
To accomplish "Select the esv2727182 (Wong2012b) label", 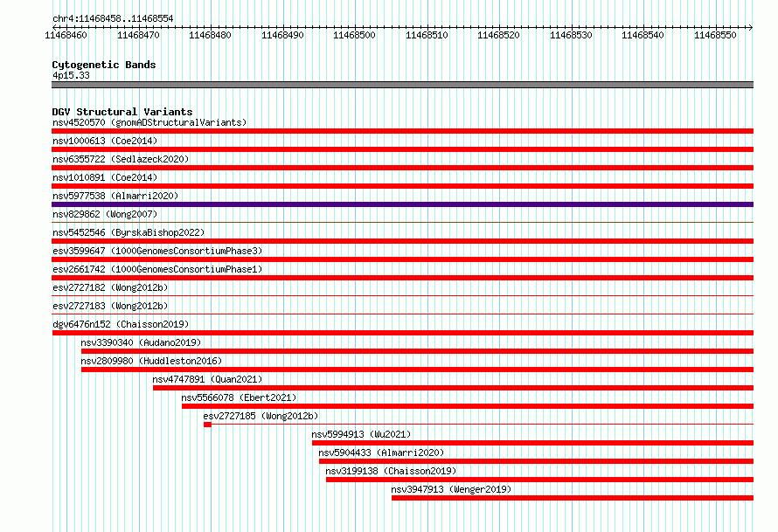I will [x=110, y=287].
